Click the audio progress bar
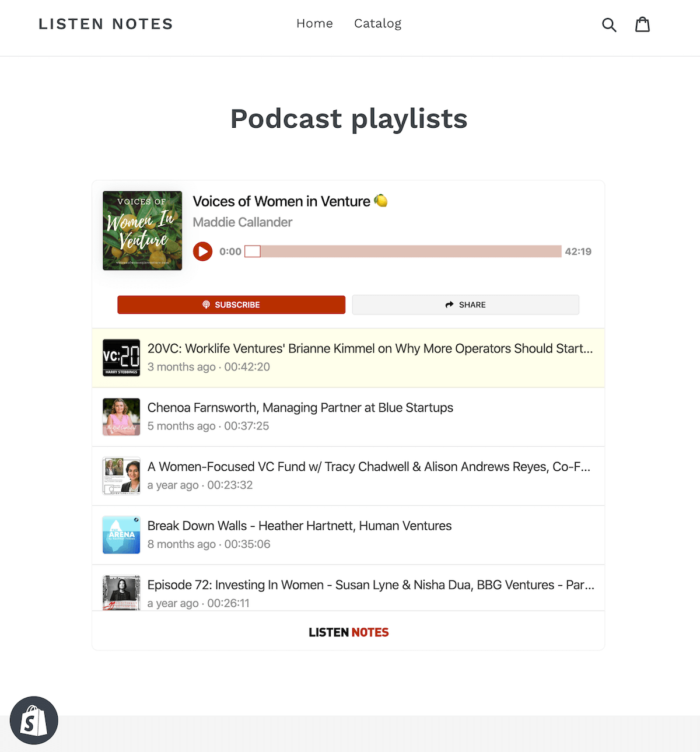This screenshot has height=752, width=700. [403, 251]
